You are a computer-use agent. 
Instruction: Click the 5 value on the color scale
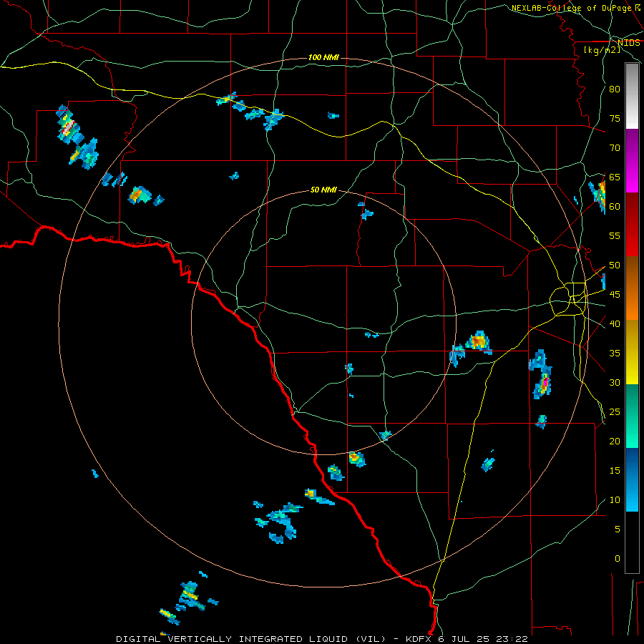(618, 530)
